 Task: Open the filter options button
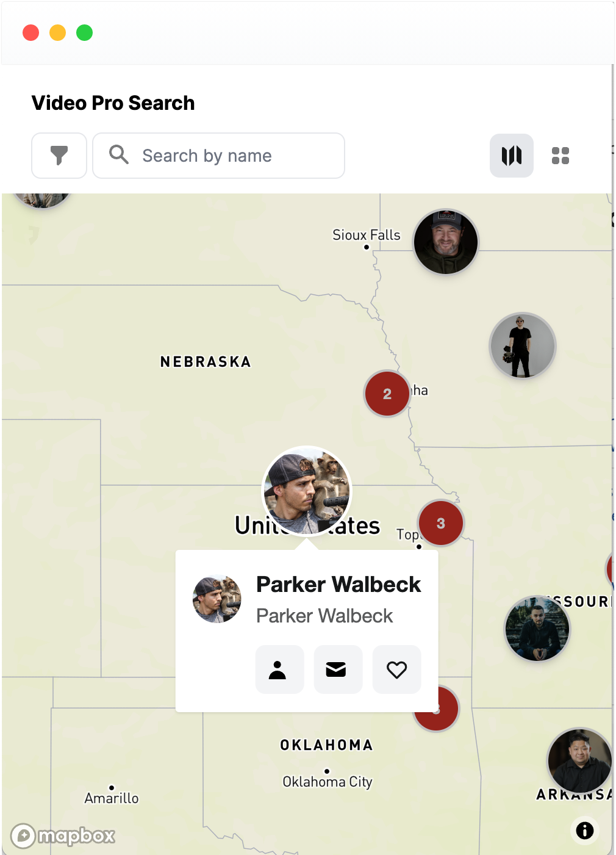pos(59,156)
